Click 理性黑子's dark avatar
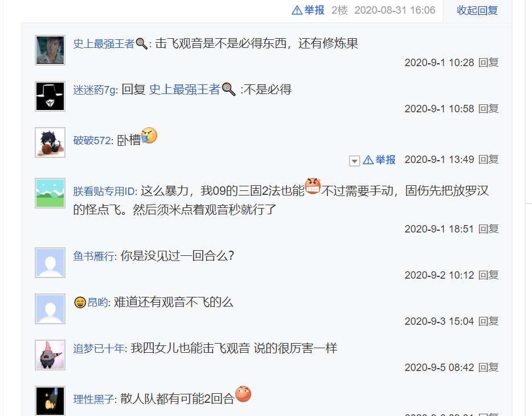532x416 pixels. [50, 401]
